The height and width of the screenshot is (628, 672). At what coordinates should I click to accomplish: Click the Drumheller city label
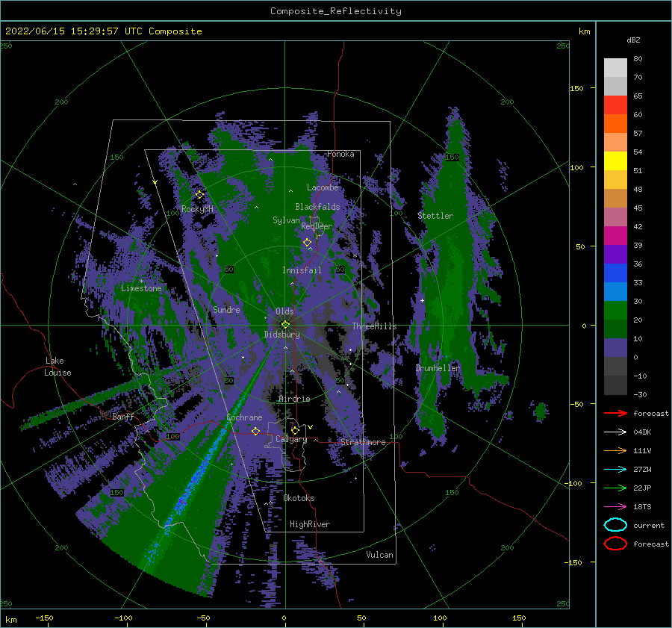tap(438, 368)
